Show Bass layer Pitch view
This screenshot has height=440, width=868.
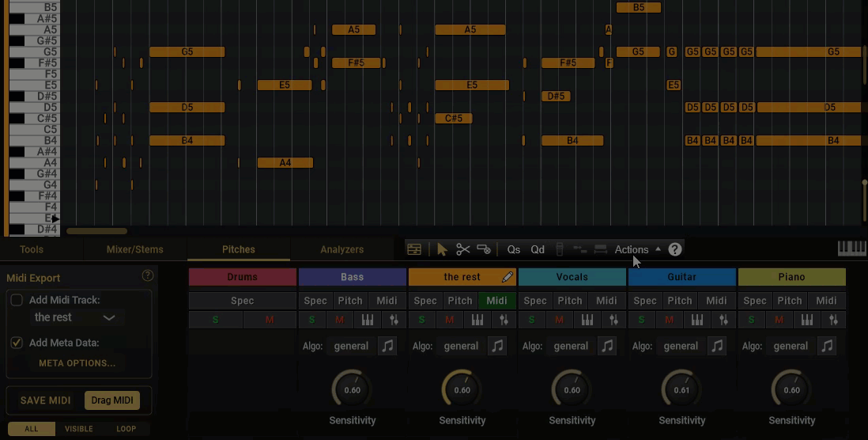click(350, 301)
